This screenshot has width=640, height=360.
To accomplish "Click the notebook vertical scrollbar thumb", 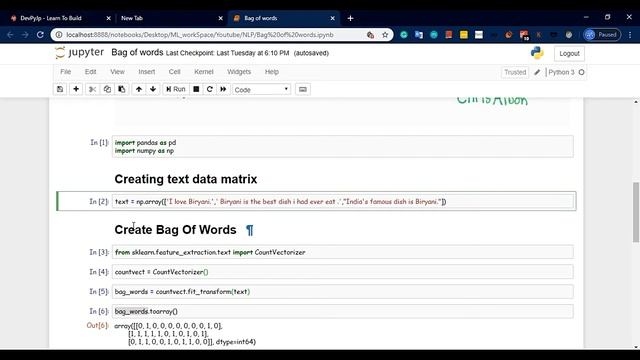I will pyautogui.click(x=636, y=212).
